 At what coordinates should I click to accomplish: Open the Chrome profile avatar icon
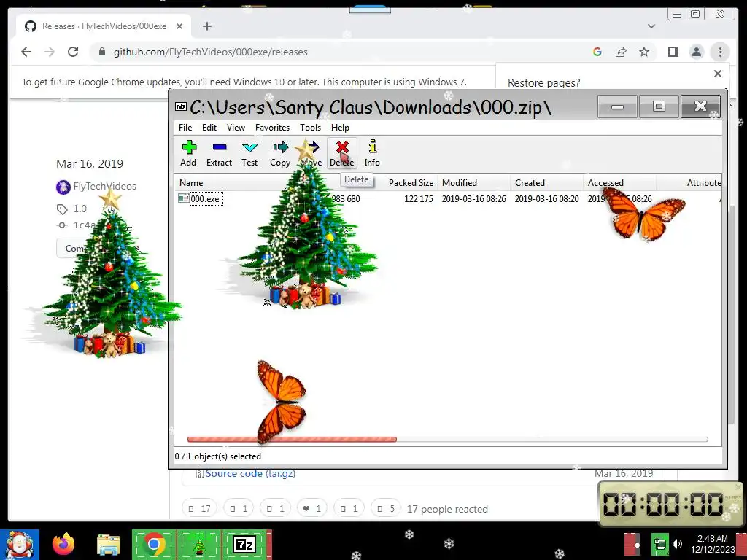[697, 52]
